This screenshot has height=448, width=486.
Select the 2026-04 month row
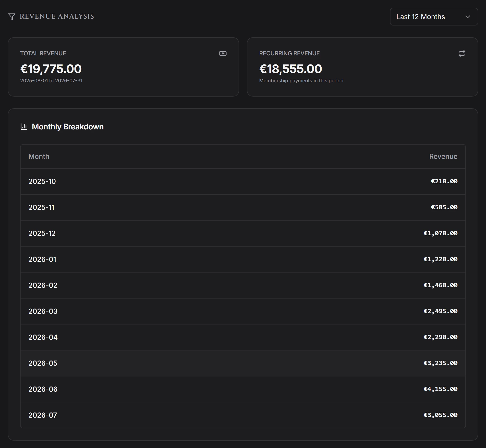[243, 337]
